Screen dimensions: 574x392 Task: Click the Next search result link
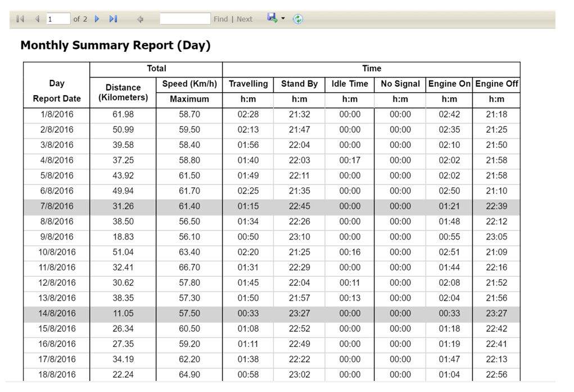[245, 19]
